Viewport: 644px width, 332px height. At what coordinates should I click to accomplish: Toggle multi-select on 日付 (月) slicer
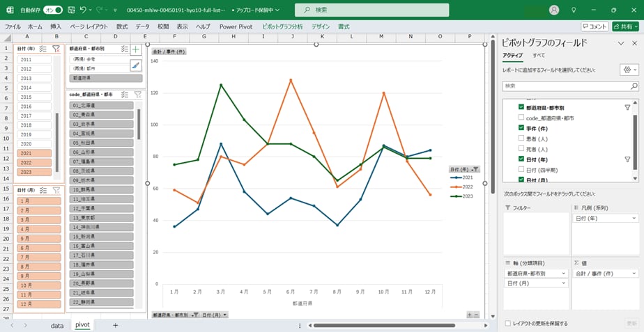pos(43,190)
